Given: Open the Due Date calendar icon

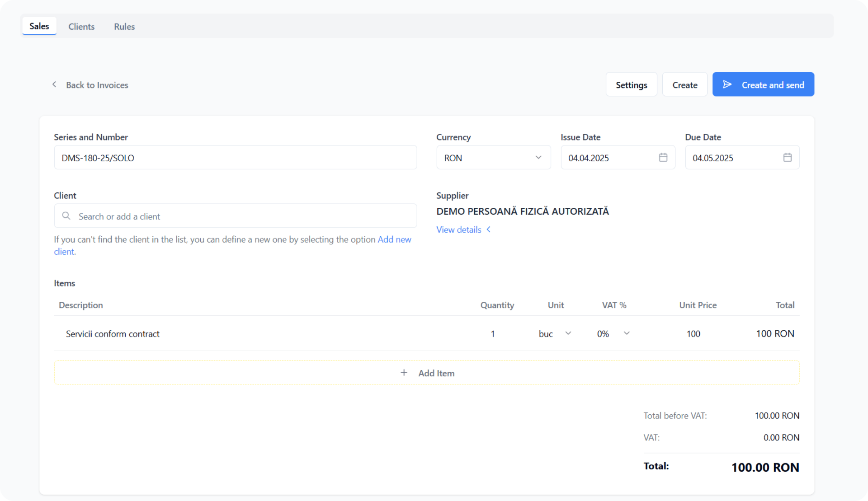Looking at the screenshot, I should [787, 157].
